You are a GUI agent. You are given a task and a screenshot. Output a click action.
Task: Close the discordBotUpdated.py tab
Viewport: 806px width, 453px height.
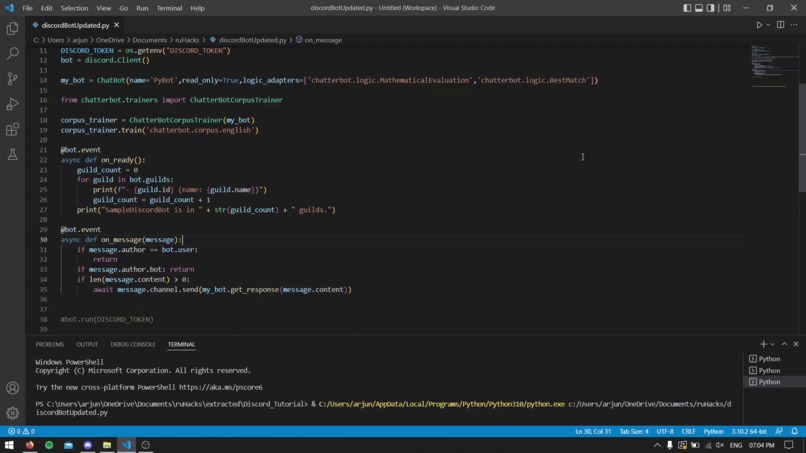(x=116, y=25)
